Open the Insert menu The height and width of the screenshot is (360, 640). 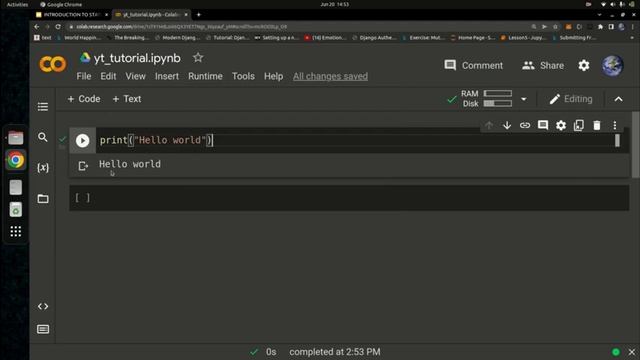tap(167, 76)
